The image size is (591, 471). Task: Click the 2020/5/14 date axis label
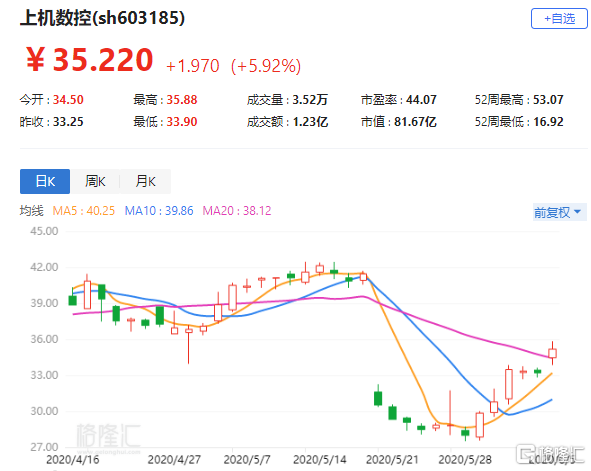pyautogui.click(x=320, y=460)
